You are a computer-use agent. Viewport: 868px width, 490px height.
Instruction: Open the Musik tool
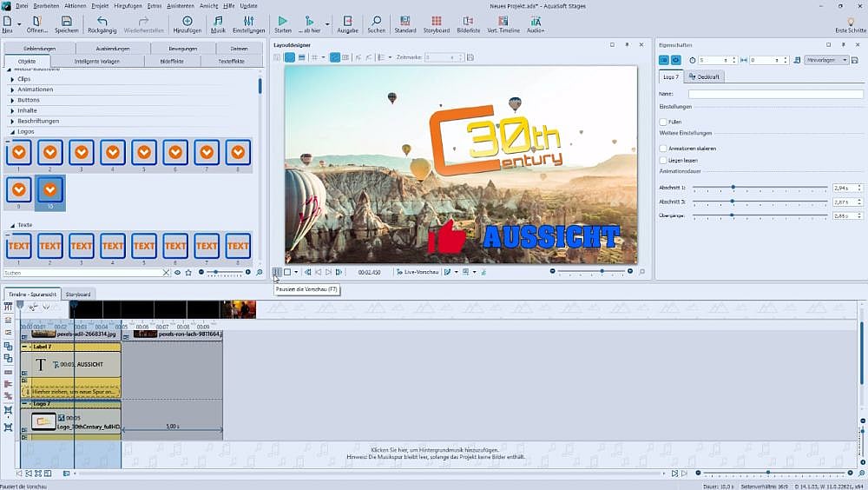(x=218, y=21)
